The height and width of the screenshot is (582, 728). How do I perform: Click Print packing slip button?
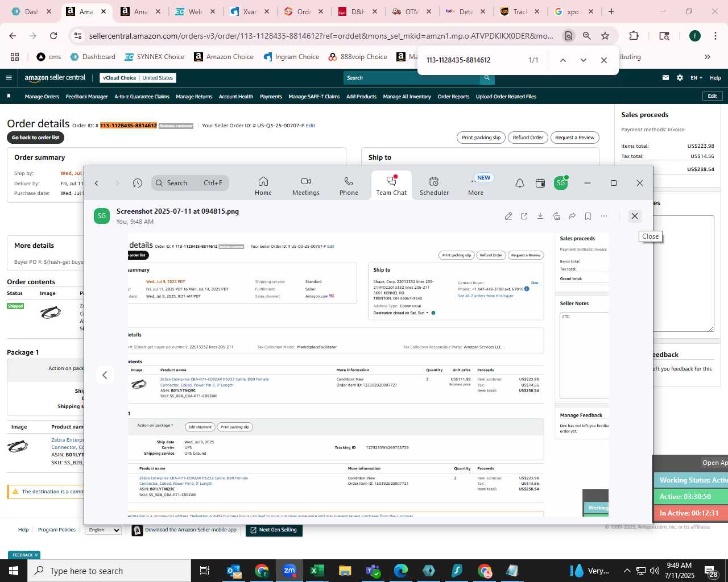coord(481,138)
